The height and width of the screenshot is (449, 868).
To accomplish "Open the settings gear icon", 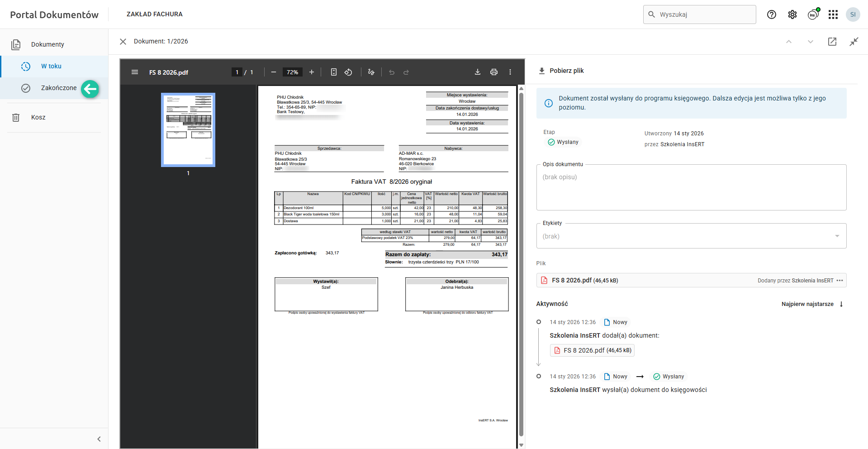I will (x=792, y=14).
